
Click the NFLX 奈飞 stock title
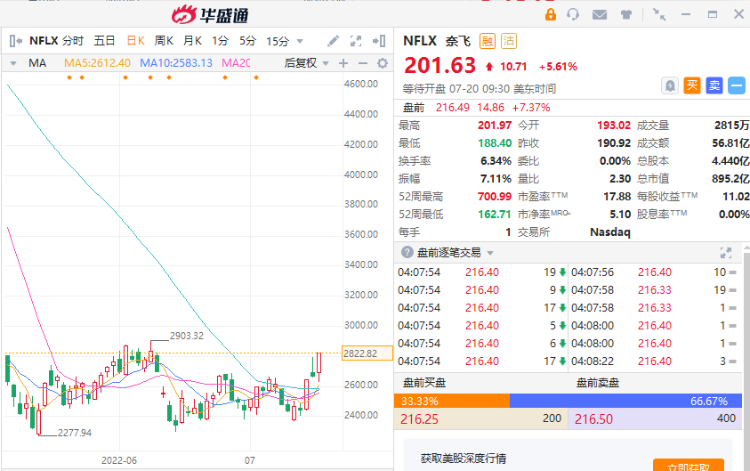(437, 41)
